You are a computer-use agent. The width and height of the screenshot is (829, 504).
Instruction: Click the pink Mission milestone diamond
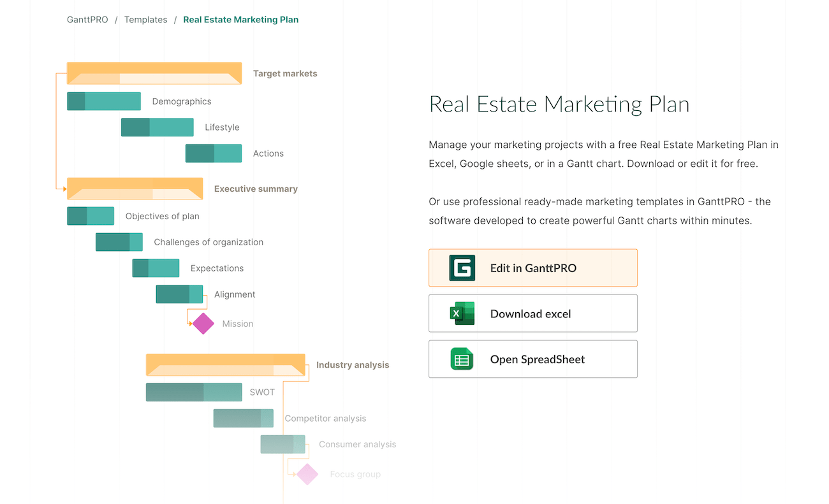point(203,324)
